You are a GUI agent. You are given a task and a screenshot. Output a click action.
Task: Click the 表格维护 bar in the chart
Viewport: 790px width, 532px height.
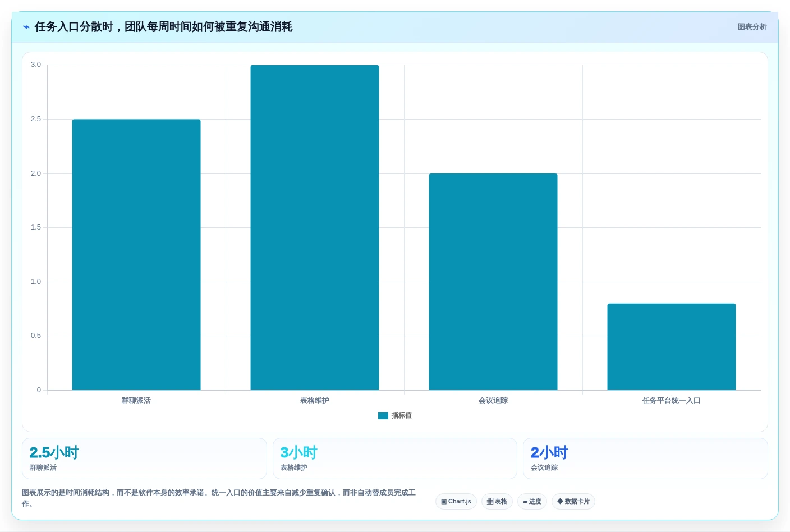(x=315, y=227)
